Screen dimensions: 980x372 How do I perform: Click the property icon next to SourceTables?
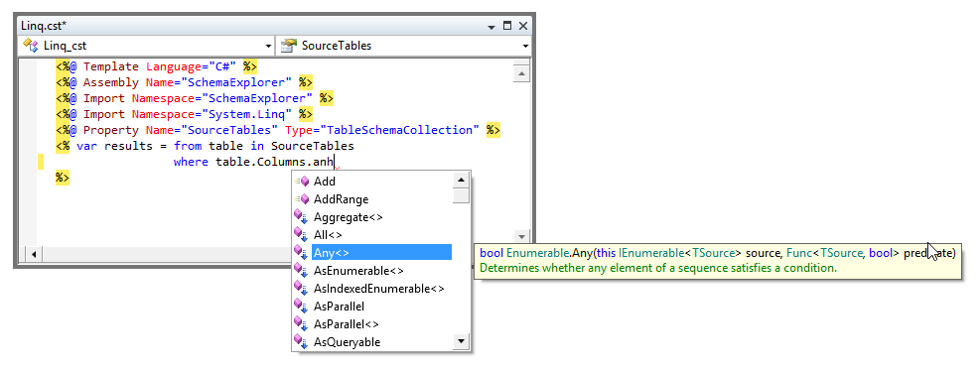[x=288, y=45]
